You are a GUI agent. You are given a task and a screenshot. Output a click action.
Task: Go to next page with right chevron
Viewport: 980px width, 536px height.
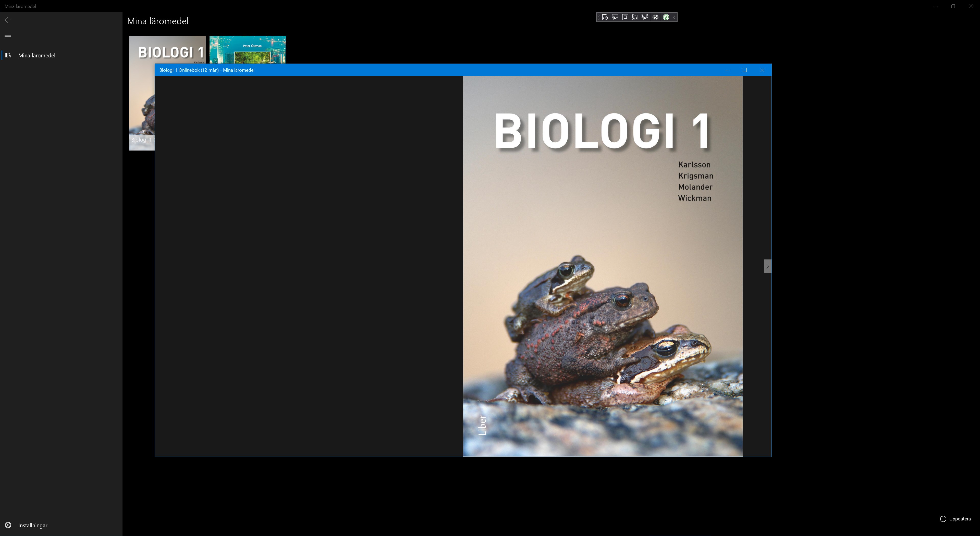point(767,266)
